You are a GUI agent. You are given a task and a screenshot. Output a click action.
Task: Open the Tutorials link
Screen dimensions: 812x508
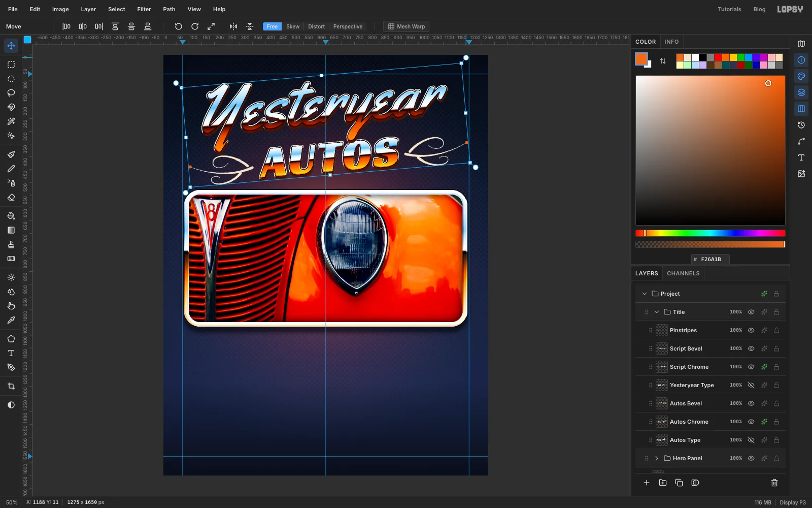729,9
